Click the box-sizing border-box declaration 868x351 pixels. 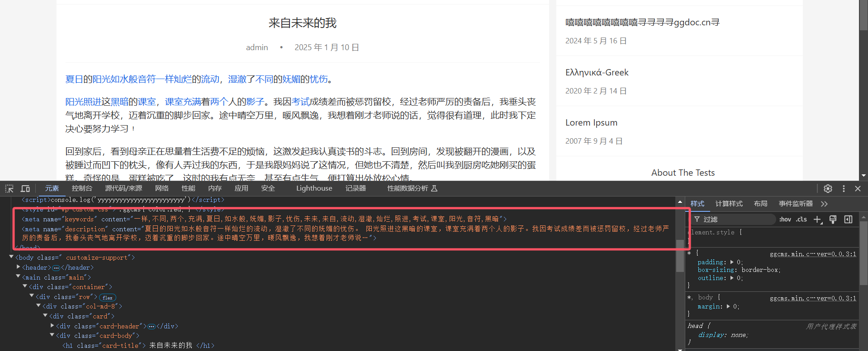[739, 270]
